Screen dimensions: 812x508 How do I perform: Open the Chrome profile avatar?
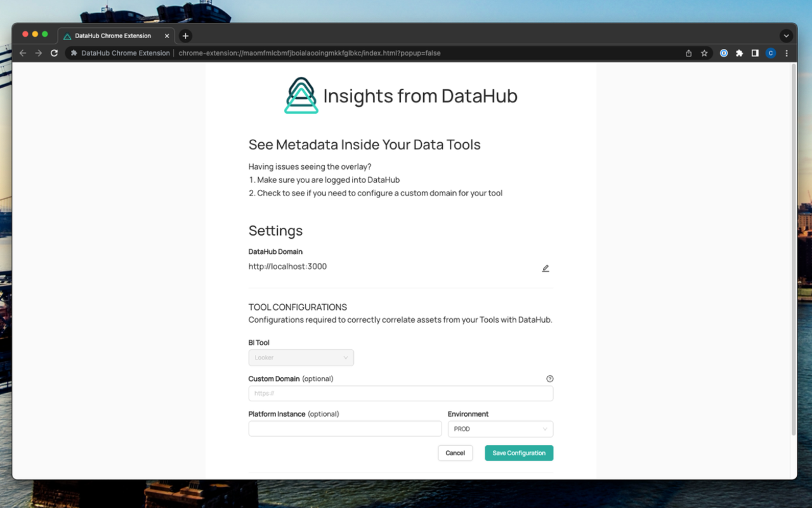coord(771,53)
